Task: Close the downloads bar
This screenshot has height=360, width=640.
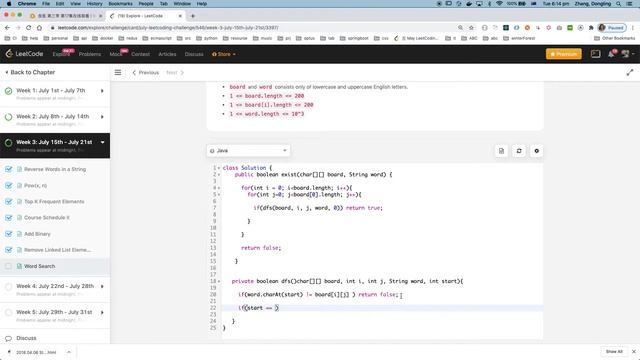Action: click(633, 351)
